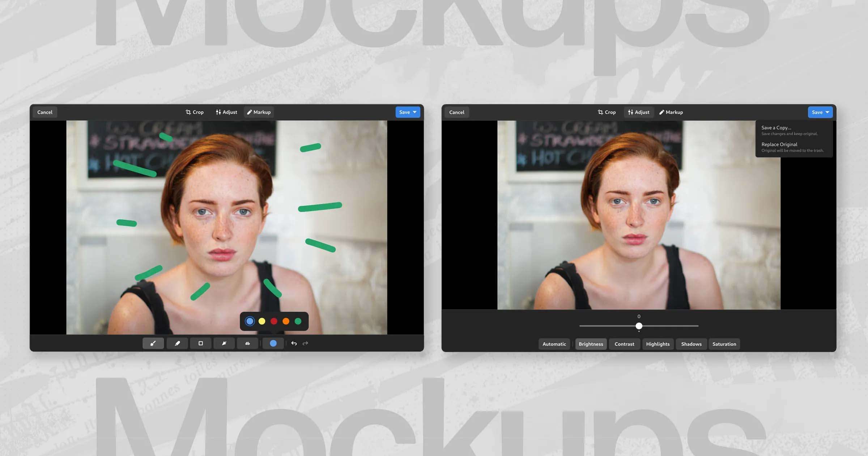The height and width of the screenshot is (456, 868).
Task: Open Save dropdown in left editor window
Action: pyautogui.click(x=414, y=112)
